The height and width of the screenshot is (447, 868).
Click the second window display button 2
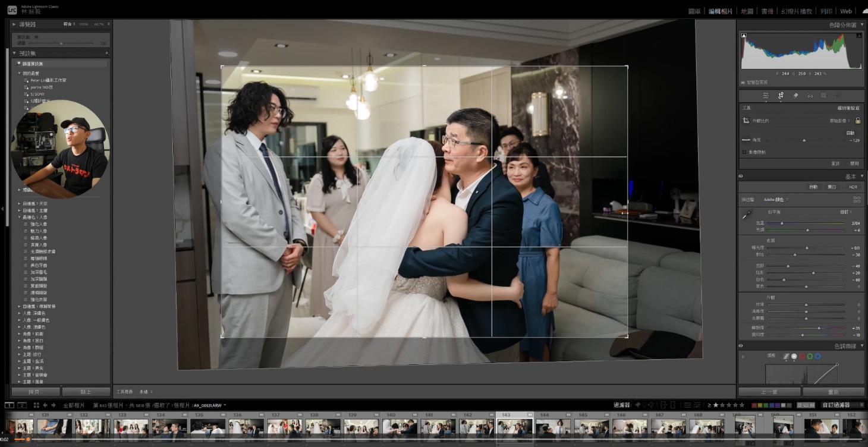[21, 405]
